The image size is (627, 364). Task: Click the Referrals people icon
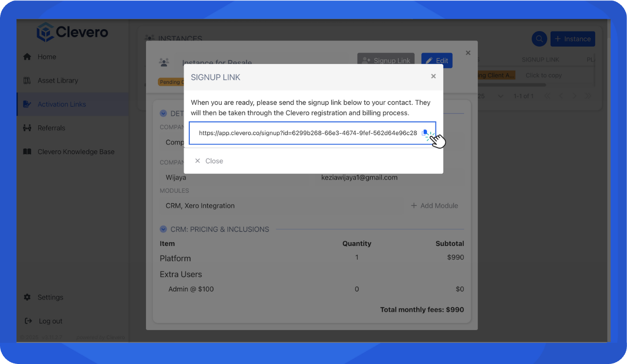[x=27, y=128]
